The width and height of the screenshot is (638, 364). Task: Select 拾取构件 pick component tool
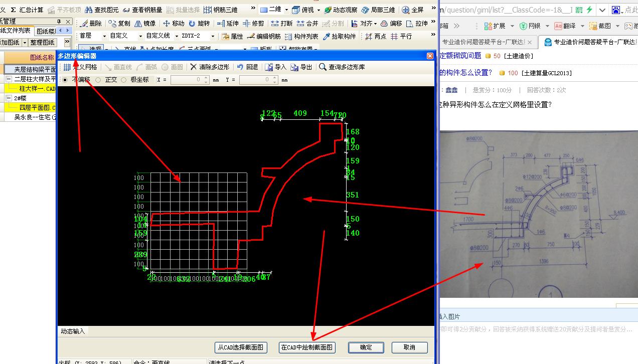(x=339, y=36)
